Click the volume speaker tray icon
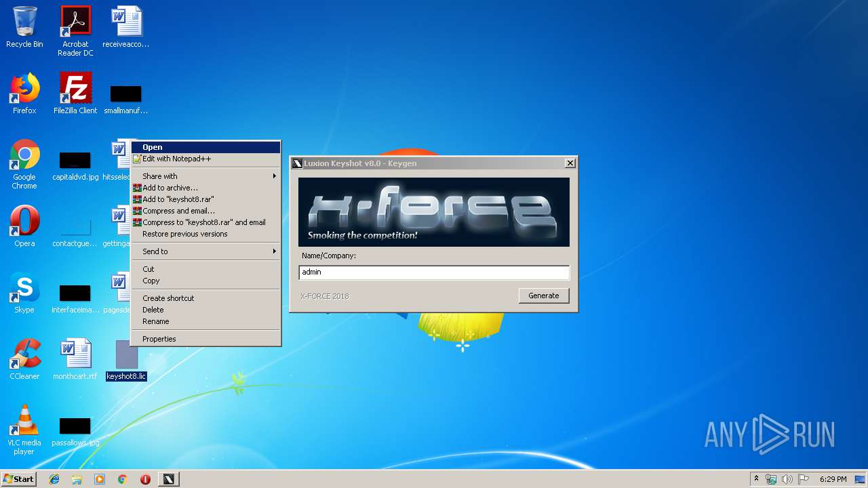The height and width of the screenshot is (488, 868). (x=787, y=479)
